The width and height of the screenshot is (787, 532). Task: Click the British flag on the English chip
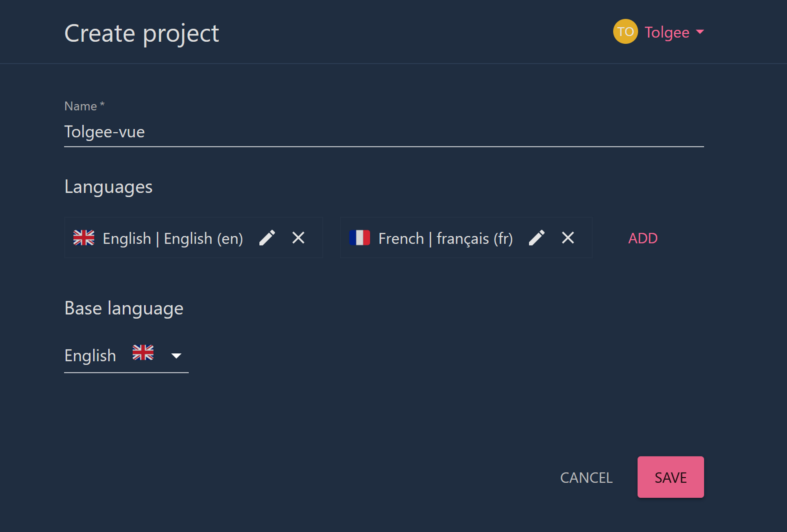click(84, 238)
